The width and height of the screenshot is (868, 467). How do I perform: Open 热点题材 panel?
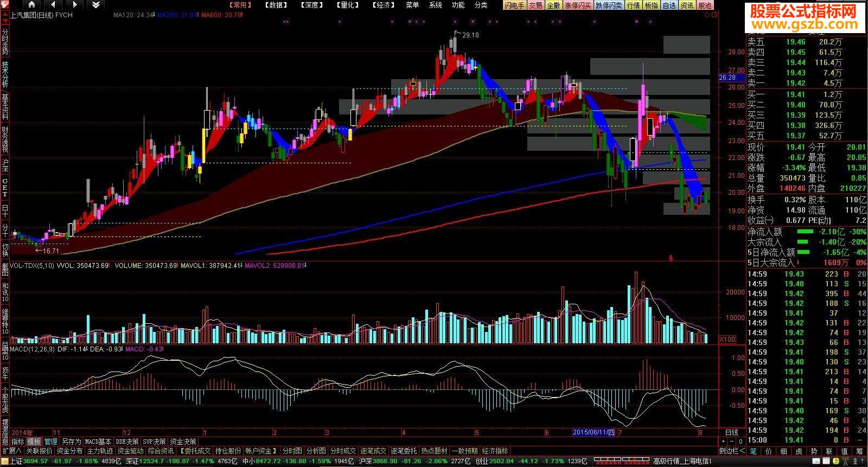pyautogui.click(x=434, y=451)
